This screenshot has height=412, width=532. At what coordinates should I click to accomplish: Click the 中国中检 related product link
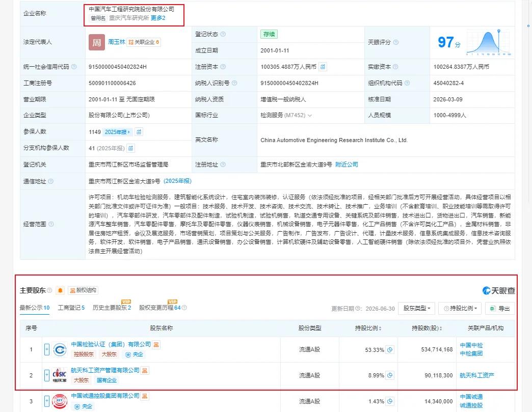[x=471, y=345]
